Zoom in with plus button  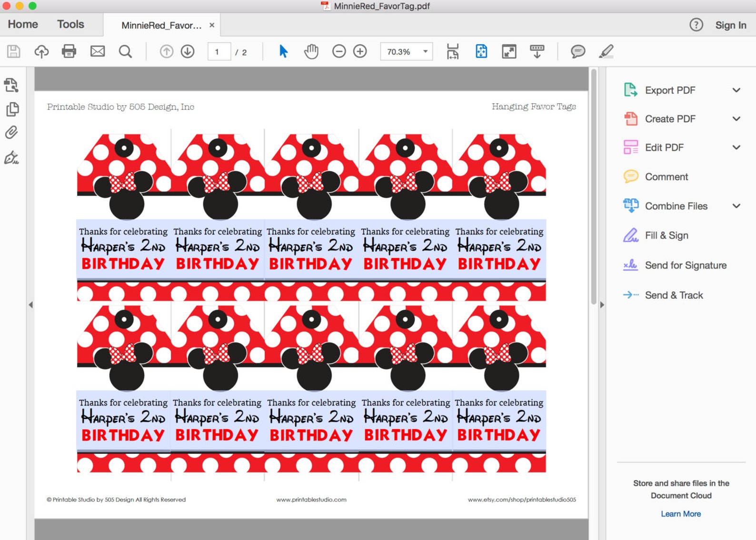(x=360, y=51)
